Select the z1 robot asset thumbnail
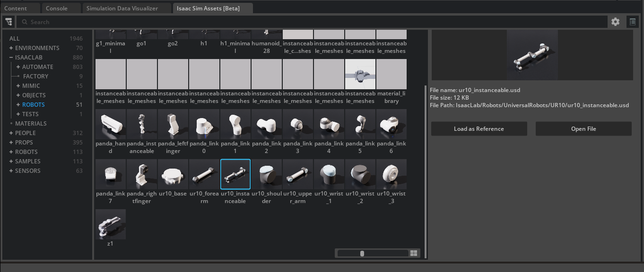 (111, 224)
